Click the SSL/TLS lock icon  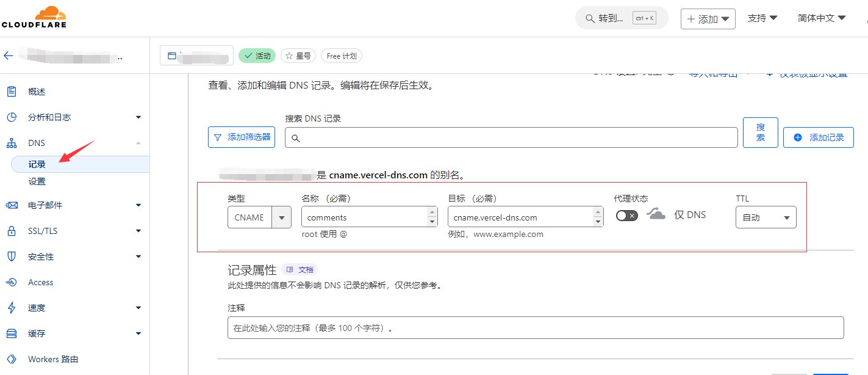tap(11, 231)
